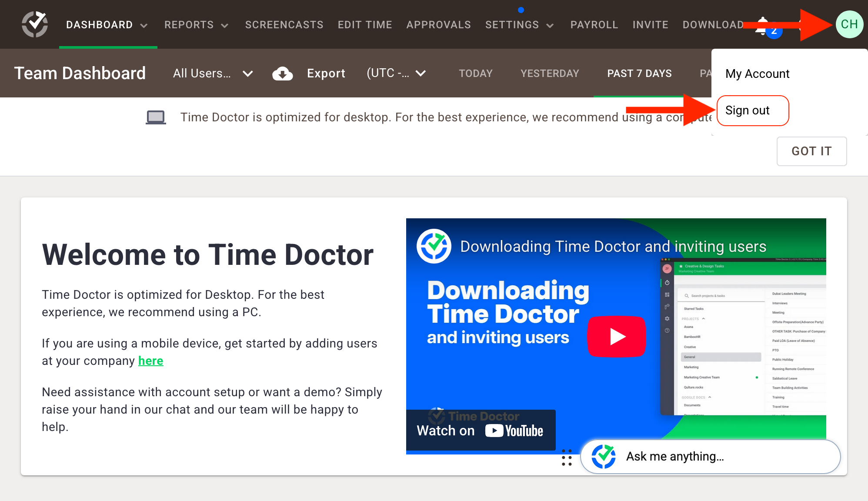The image size is (868, 501).
Task: Open the Time Doctor assistant icon
Action: click(x=604, y=456)
